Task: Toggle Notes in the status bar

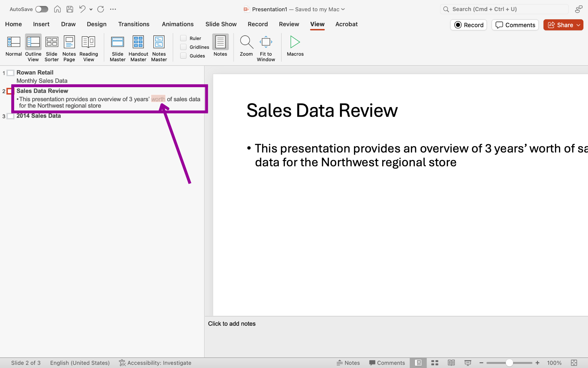Action: (348, 363)
